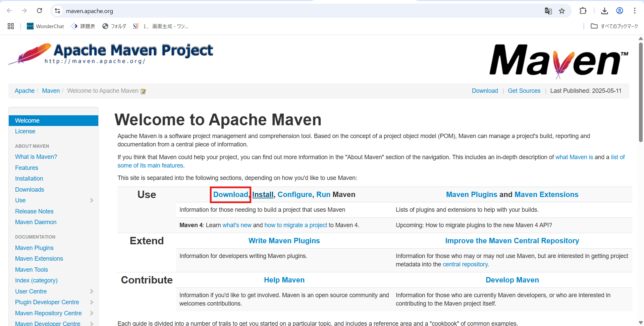Open the browser downloads icon
Screen dimensions: 644x326
[604, 11]
